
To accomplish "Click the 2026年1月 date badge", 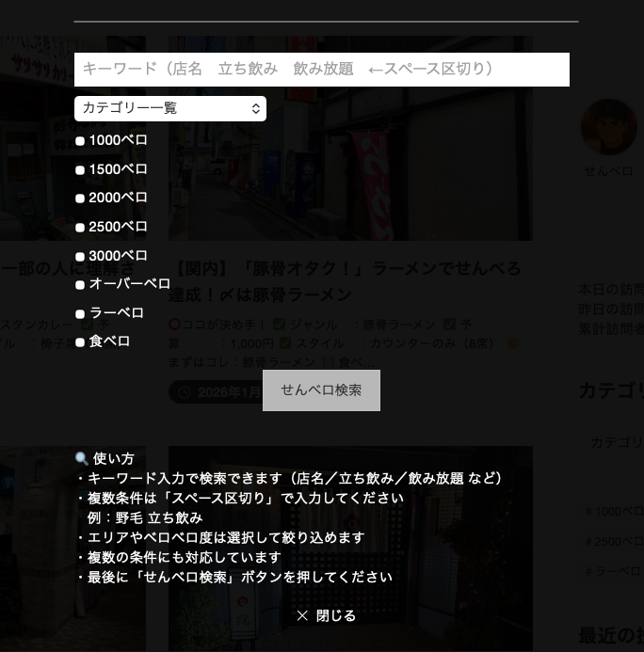I will (x=217, y=392).
